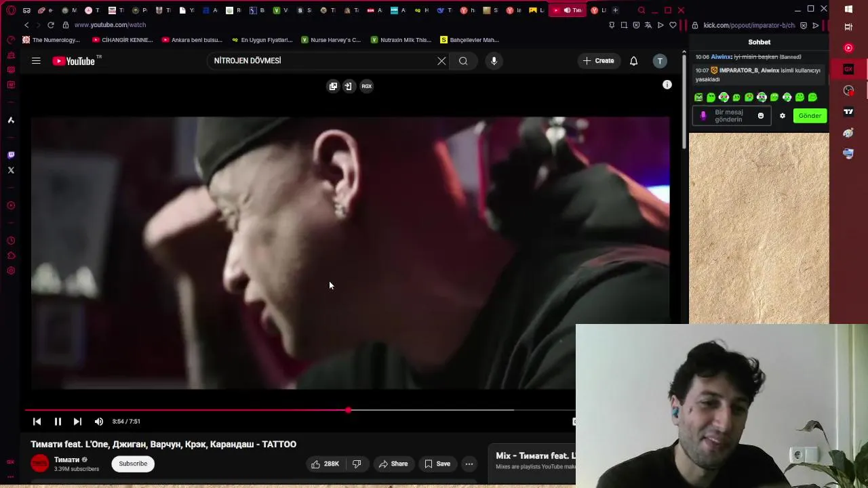Add page to bookmarks heart icon
This screenshot has width=868, height=488.
point(673,25)
